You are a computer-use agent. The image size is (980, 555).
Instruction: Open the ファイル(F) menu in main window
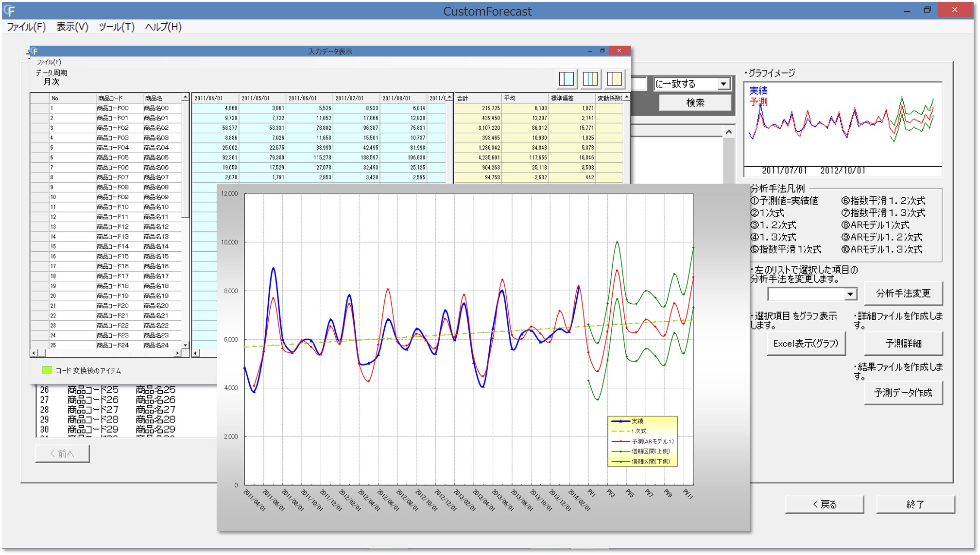(26, 27)
